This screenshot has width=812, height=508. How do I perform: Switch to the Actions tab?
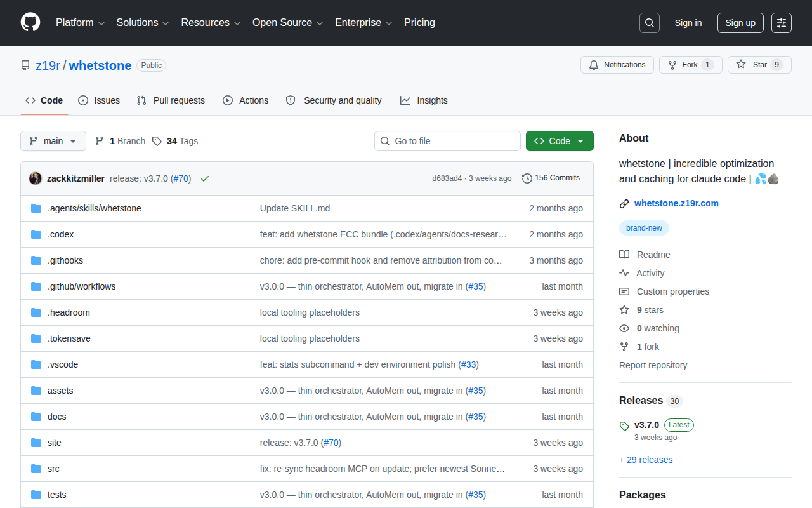coord(246,100)
